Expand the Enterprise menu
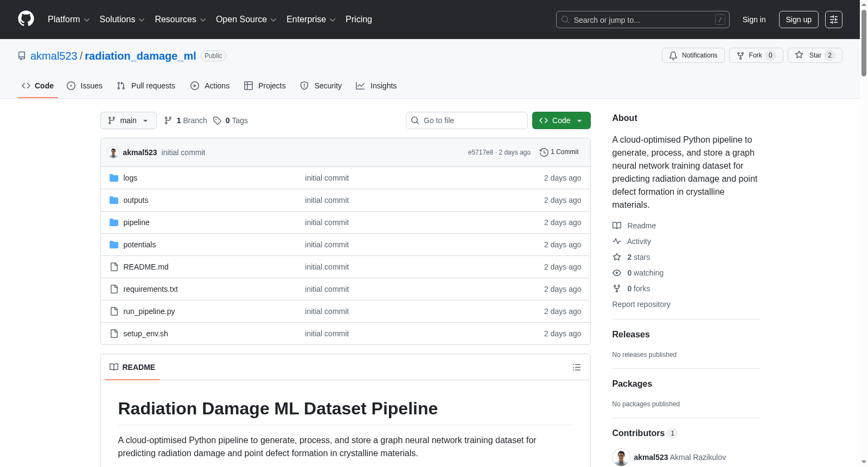The image size is (868, 467). pos(311,20)
